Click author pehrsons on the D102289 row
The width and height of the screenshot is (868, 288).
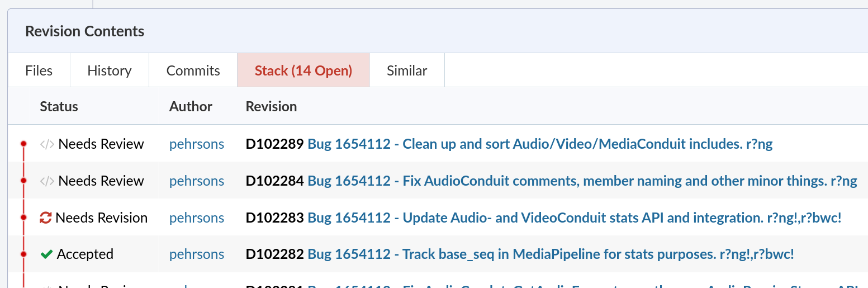pos(197,144)
